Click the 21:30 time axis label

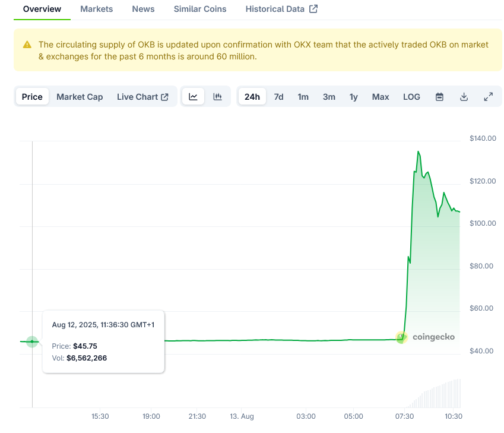197,416
